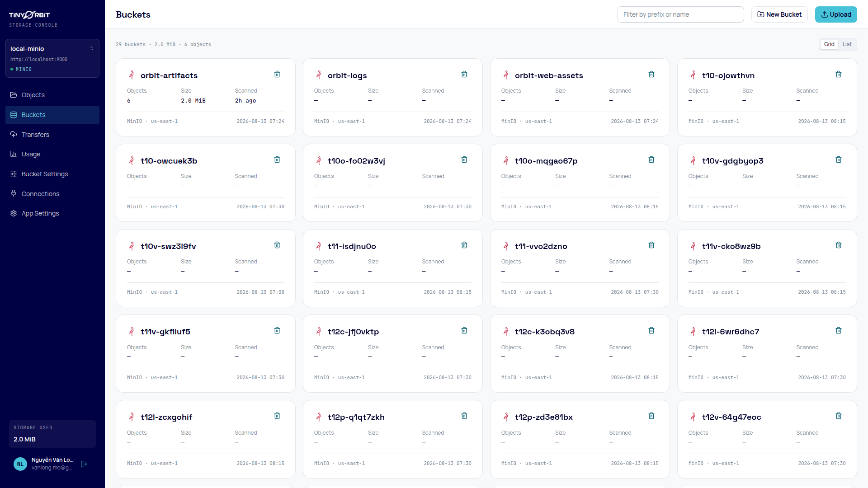Viewport: 868px width, 488px height.
Task: Delete t10-owcuek3b using its trash icon
Action: [x=277, y=160]
